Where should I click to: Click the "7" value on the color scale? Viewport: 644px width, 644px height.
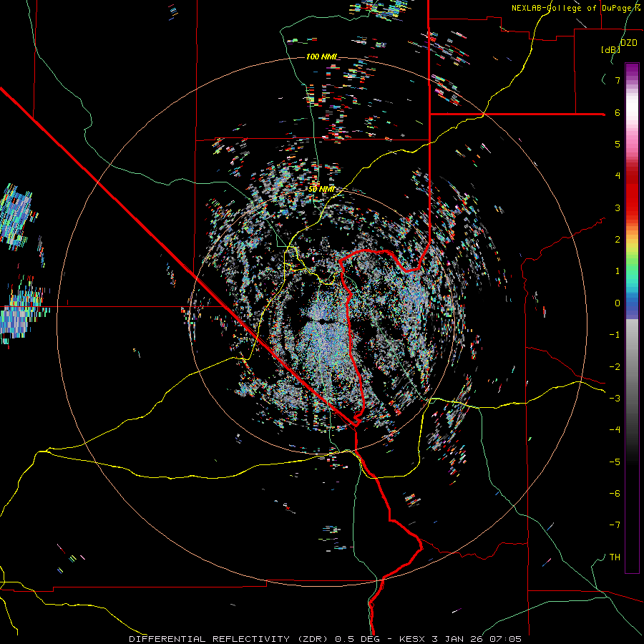[x=618, y=80]
